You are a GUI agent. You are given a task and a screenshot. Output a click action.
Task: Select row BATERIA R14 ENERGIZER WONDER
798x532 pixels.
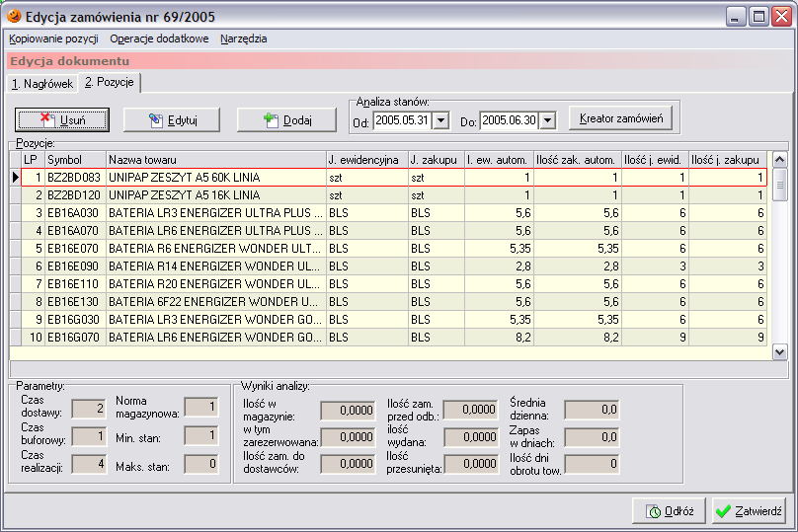tap(394, 266)
